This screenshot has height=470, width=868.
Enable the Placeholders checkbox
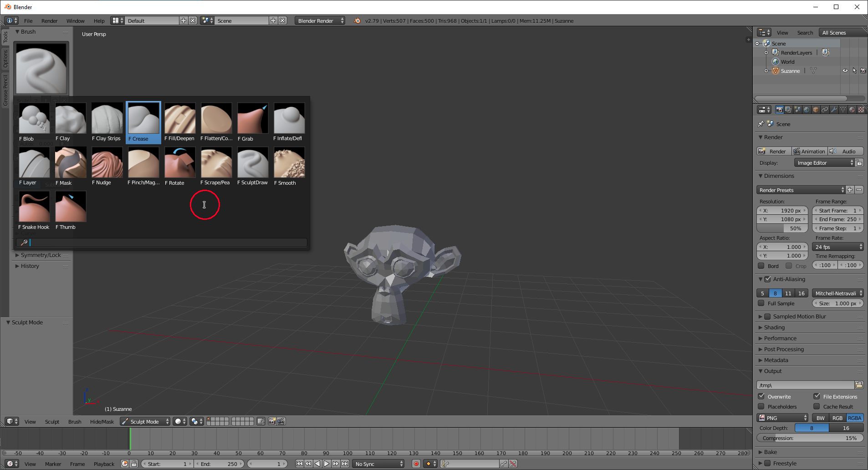pos(761,406)
